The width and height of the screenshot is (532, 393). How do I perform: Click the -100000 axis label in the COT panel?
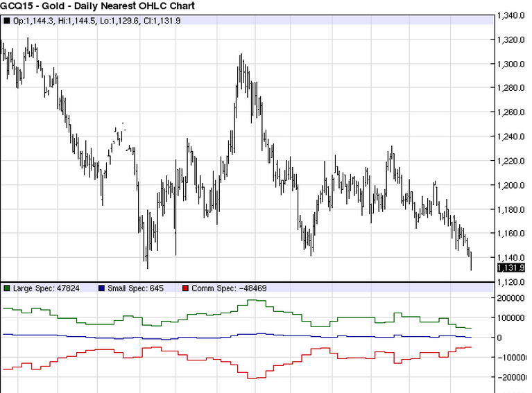point(511,358)
